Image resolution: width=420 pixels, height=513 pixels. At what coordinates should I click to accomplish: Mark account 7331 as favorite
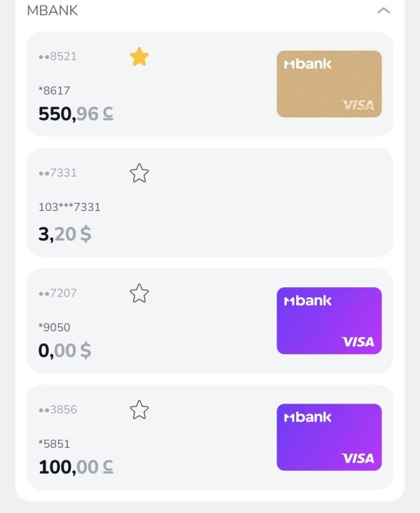[139, 173]
